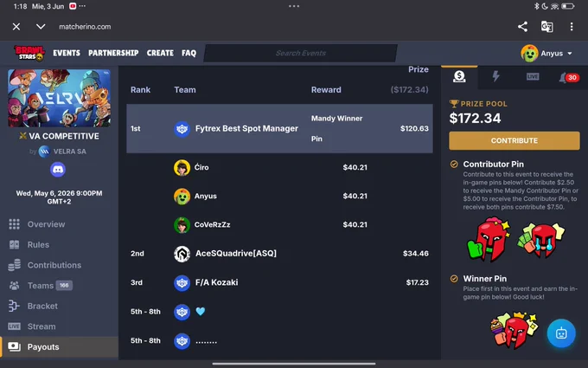Click CoVeRzZz's avatar

[182, 225]
